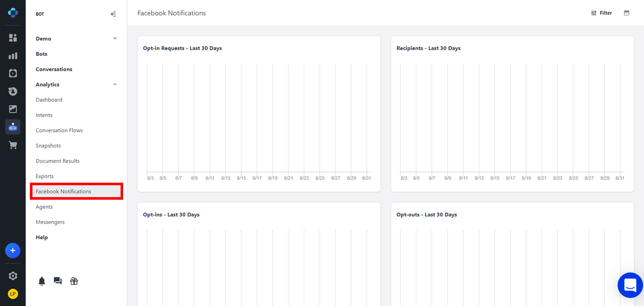Click the calendar date picker icon

[626, 13]
